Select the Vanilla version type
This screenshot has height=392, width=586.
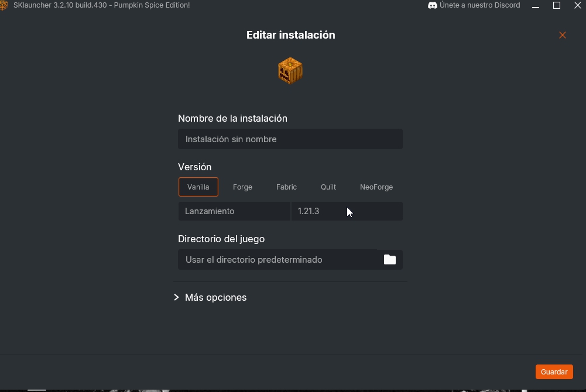coord(198,187)
